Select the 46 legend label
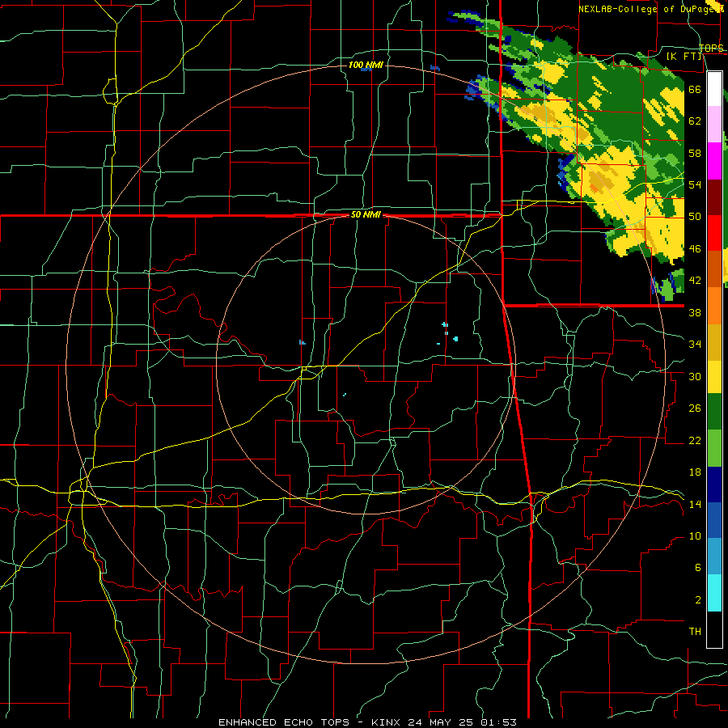Viewport: 728px width, 728px height. 695,249
